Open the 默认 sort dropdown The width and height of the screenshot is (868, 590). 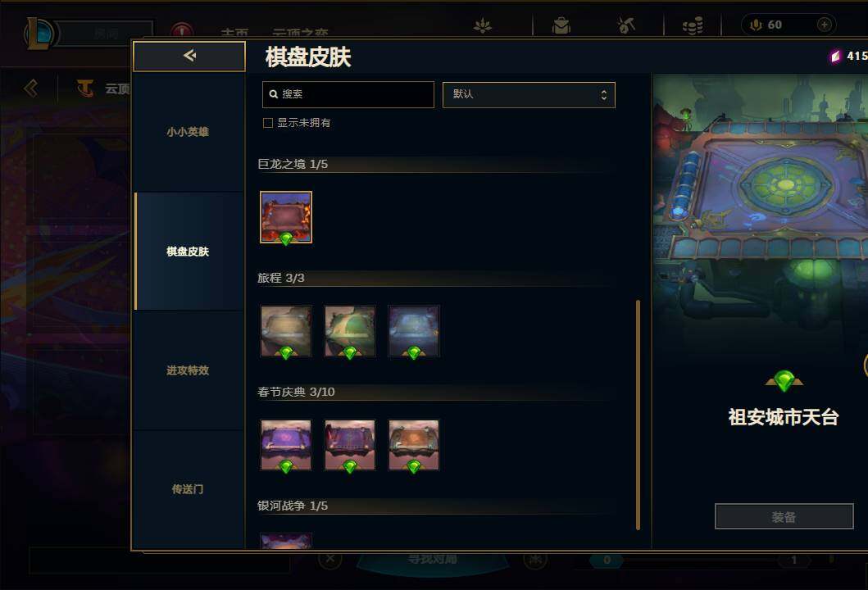[529, 94]
